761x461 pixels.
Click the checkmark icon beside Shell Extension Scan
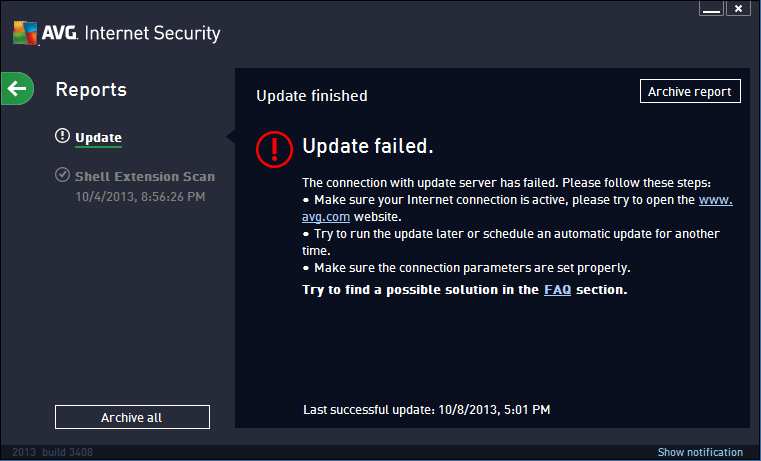coord(62,174)
